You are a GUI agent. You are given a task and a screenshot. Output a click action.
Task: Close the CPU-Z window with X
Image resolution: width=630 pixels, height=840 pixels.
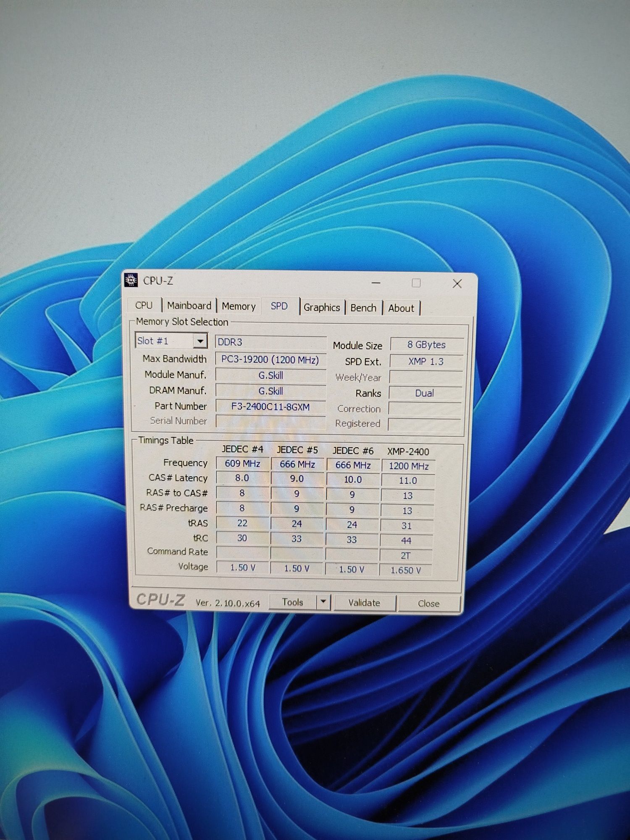(457, 284)
